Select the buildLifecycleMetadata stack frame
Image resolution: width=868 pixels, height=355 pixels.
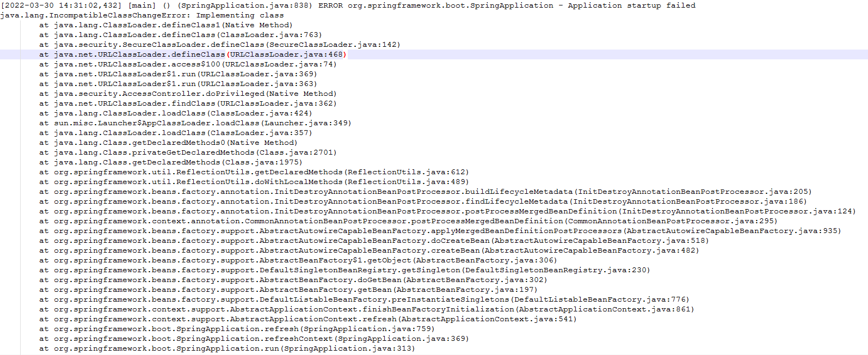(x=426, y=192)
